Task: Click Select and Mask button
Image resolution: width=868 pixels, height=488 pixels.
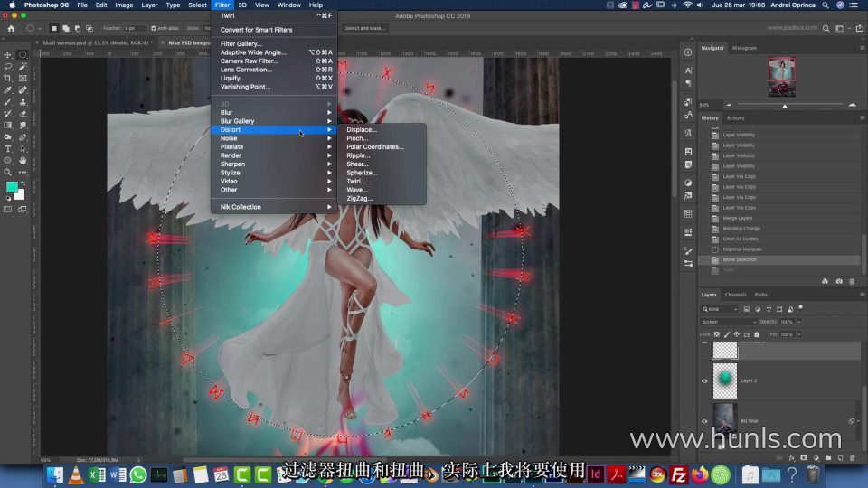Action: click(x=364, y=28)
